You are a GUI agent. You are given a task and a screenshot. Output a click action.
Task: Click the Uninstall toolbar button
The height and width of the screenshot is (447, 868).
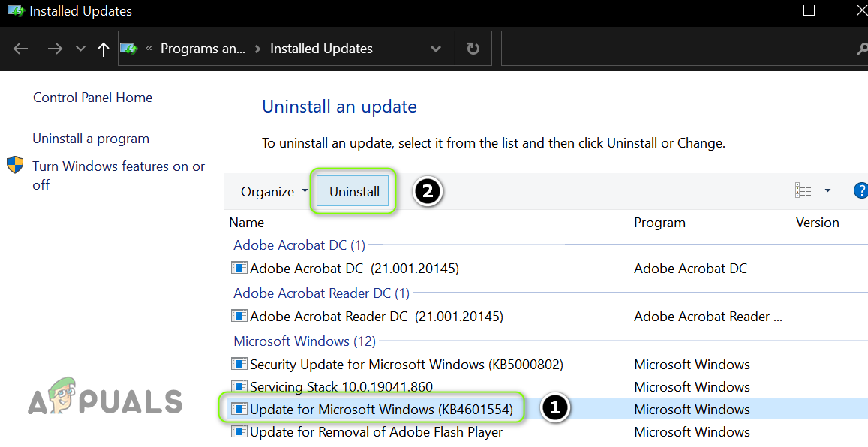(354, 192)
